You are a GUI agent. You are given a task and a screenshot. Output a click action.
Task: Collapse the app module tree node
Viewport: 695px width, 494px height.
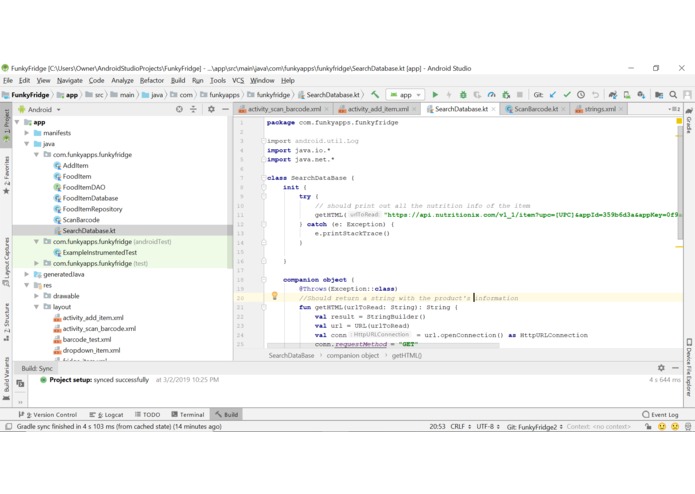(x=17, y=122)
